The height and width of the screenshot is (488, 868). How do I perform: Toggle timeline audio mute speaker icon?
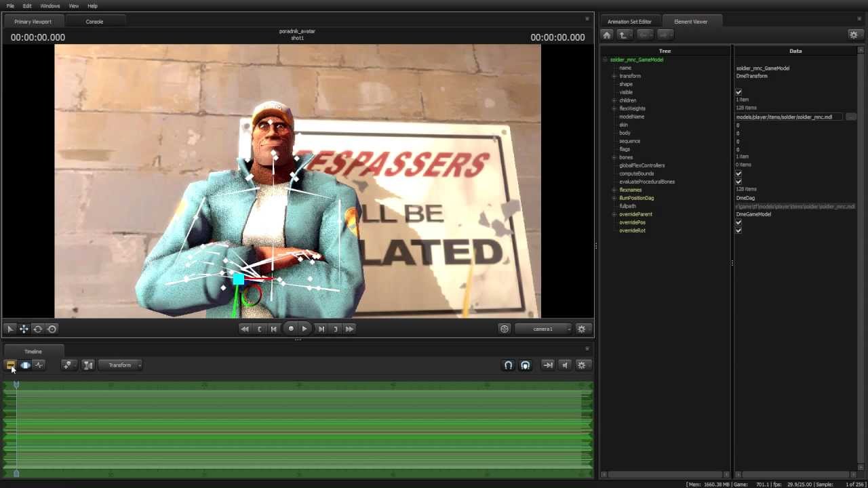point(565,365)
